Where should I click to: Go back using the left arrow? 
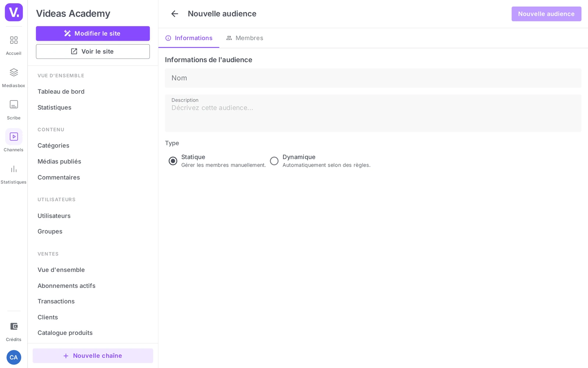point(175,14)
